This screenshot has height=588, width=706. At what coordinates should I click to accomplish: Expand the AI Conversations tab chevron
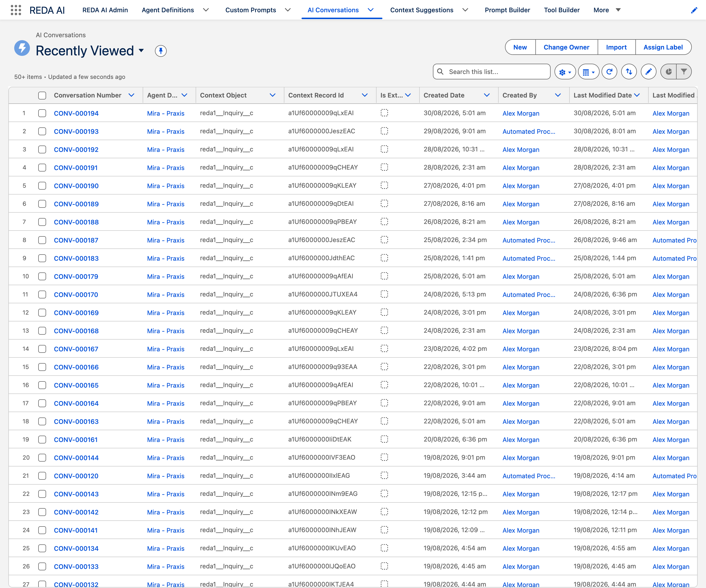tap(371, 10)
